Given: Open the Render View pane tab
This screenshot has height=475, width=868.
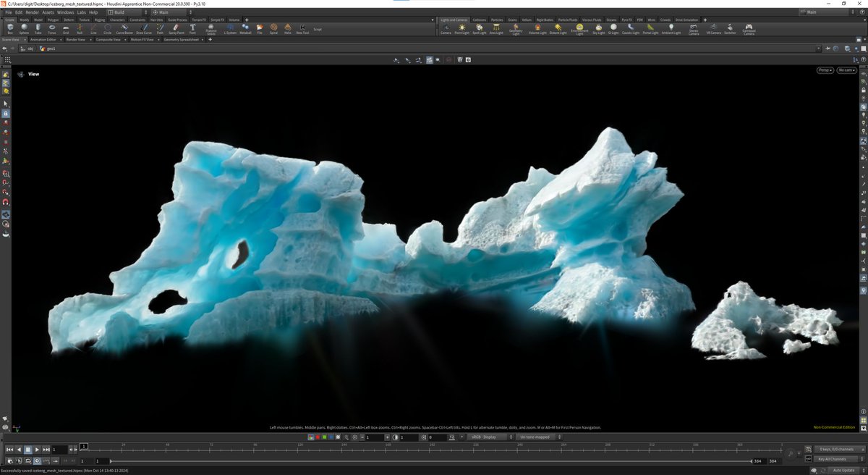Looking at the screenshot, I should pos(76,39).
